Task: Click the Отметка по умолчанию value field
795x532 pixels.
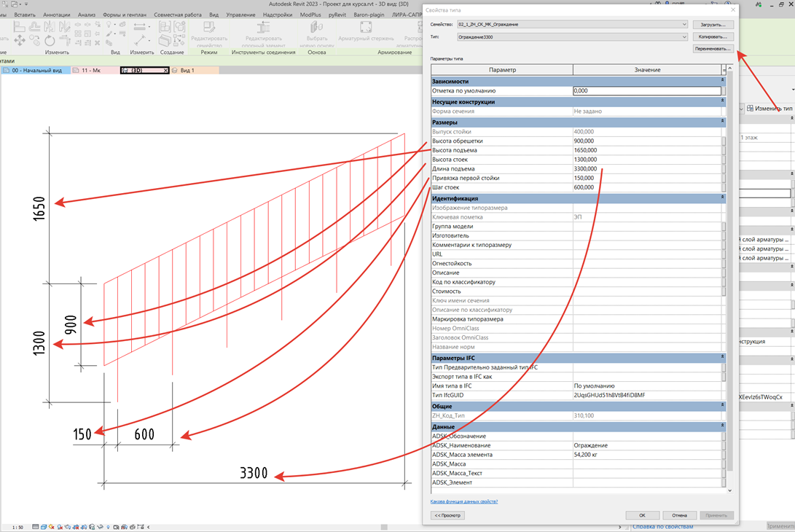Action: [x=646, y=91]
